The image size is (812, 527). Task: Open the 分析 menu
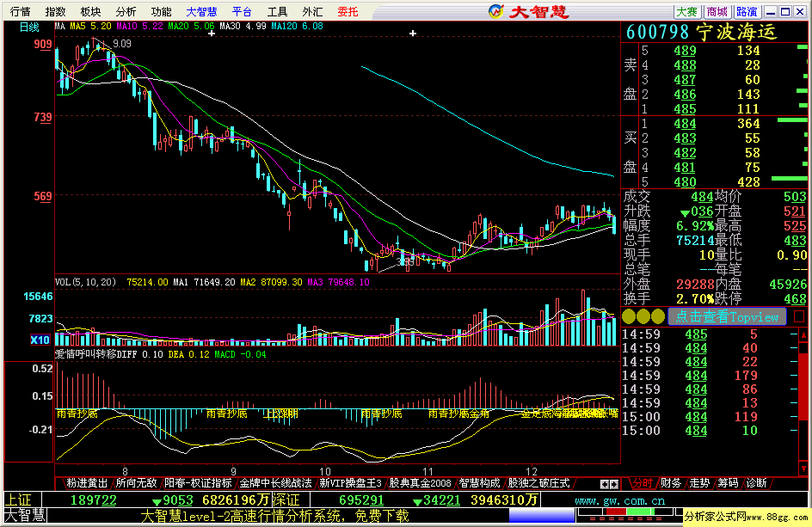tap(126, 11)
